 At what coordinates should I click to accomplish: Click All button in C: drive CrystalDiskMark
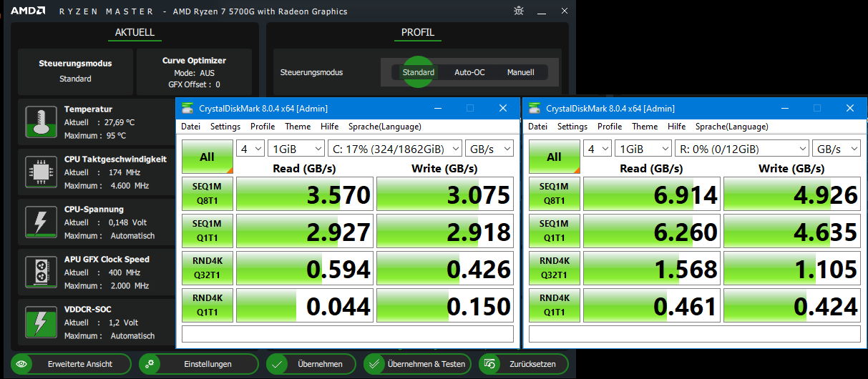(208, 157)
